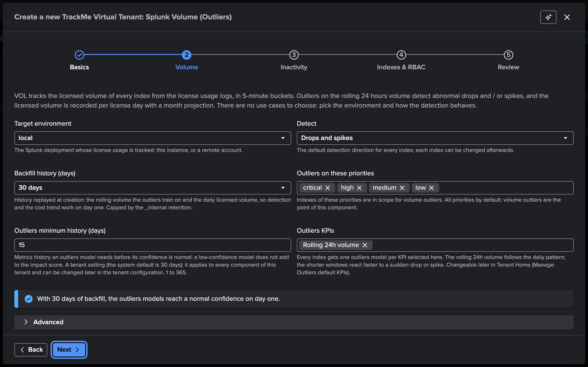The width and height of the screenshot is (588, 367).
Task: Go to the Basics step label
Action: 79,67
